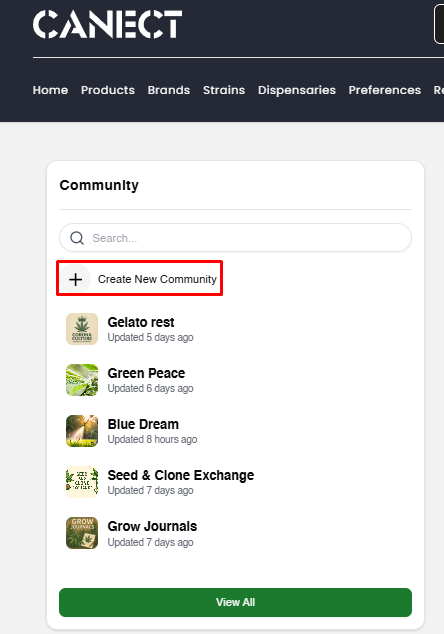Image resolution: width=444 pixels, height=634 pixels.
Task: Click 'Updated 7 days ago' under Seed & Clone
Action: click(x=150, y=490)
